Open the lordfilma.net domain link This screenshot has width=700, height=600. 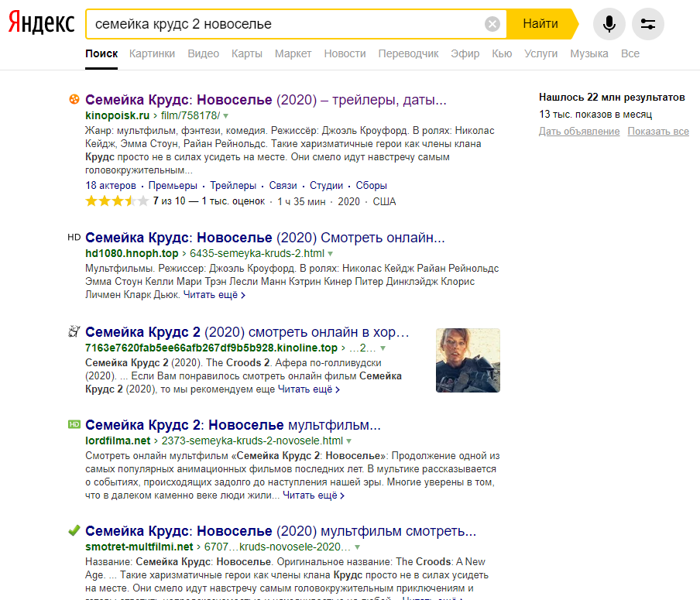click(118, 441)
